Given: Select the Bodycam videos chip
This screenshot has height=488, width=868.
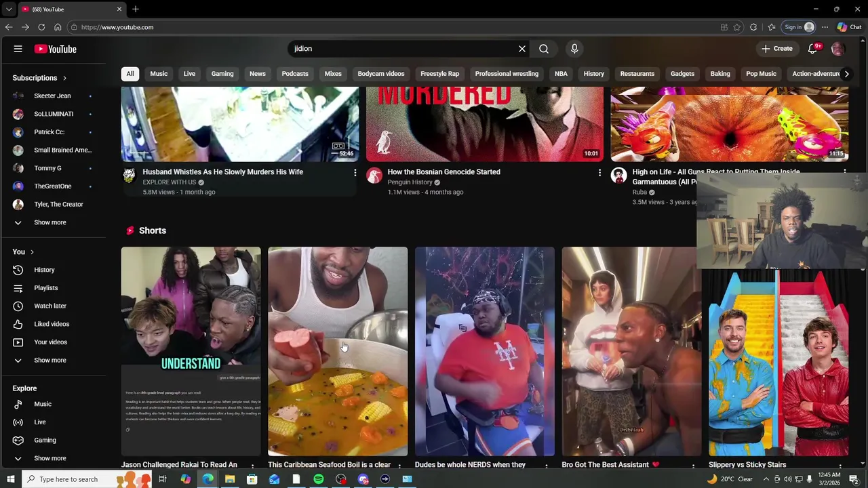Looking at the screenshot, I should click(381, 74).
